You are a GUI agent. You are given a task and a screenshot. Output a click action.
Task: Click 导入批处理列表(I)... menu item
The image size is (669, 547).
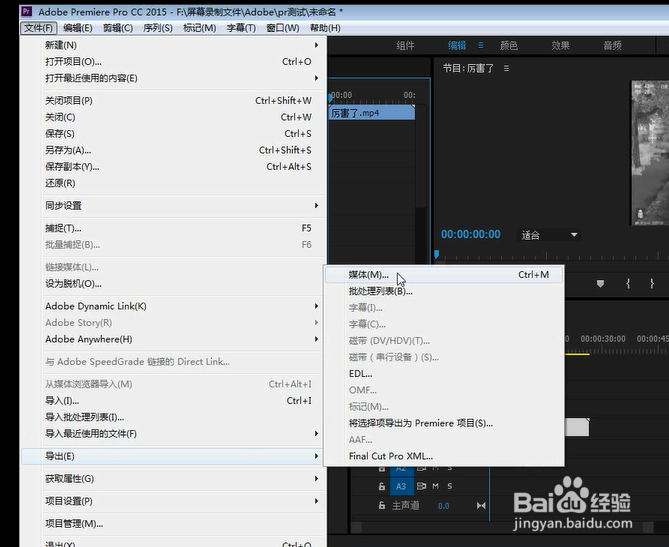173,417
